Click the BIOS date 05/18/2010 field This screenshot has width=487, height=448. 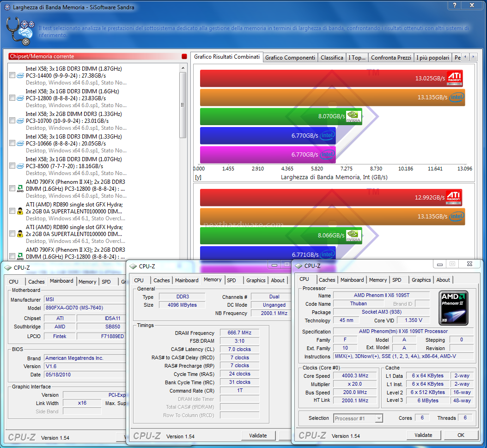[85, 375]
